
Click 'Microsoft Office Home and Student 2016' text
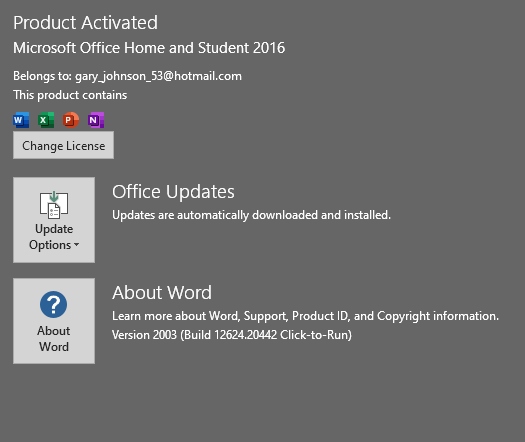(149, 48)
